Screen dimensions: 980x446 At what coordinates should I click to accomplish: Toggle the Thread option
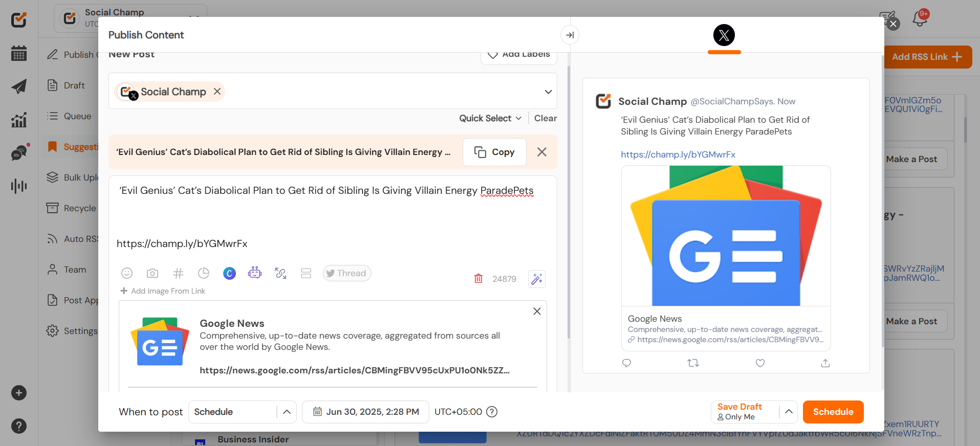[347, 273]
